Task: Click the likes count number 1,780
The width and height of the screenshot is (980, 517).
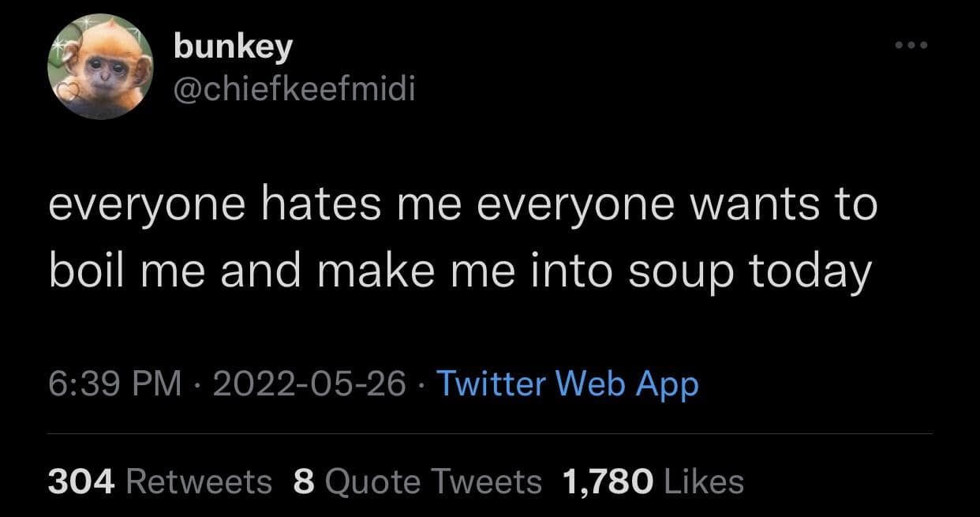Action: click(x=606, y=481)
